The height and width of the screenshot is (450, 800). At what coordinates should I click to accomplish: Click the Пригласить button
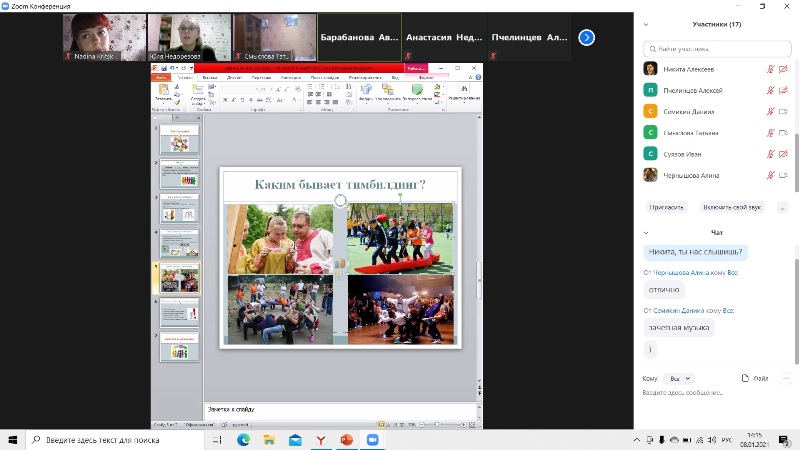[x=666, y=207]
